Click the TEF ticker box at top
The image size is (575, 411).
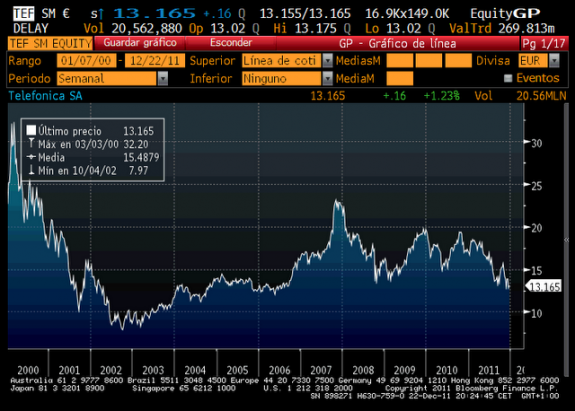(24, 14)
